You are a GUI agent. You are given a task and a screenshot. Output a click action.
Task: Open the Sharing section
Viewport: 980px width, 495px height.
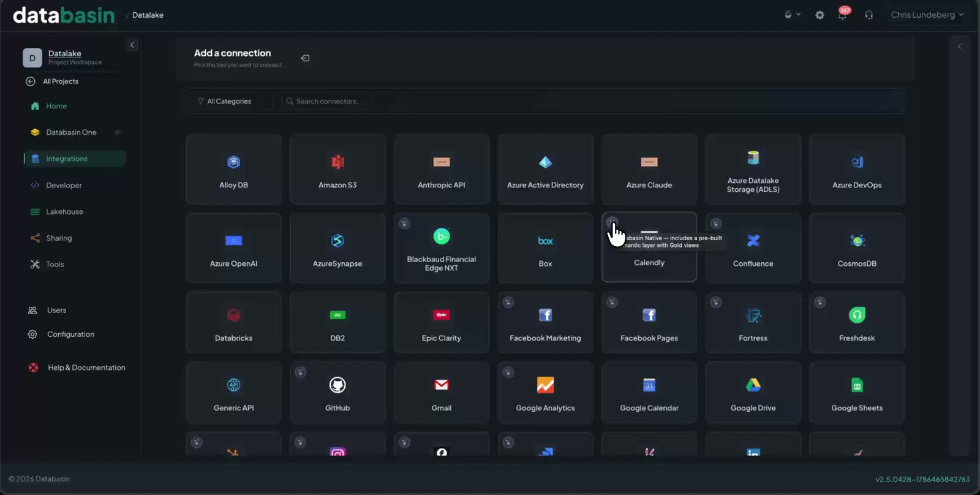[75, 238]
